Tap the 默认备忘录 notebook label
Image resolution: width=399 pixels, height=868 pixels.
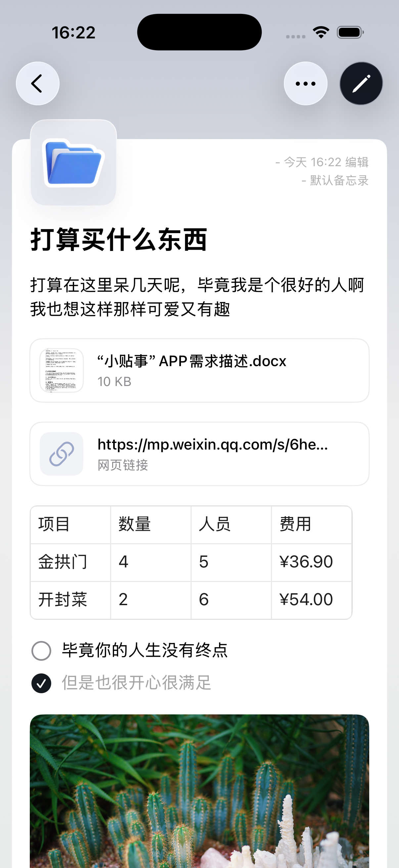338,181
